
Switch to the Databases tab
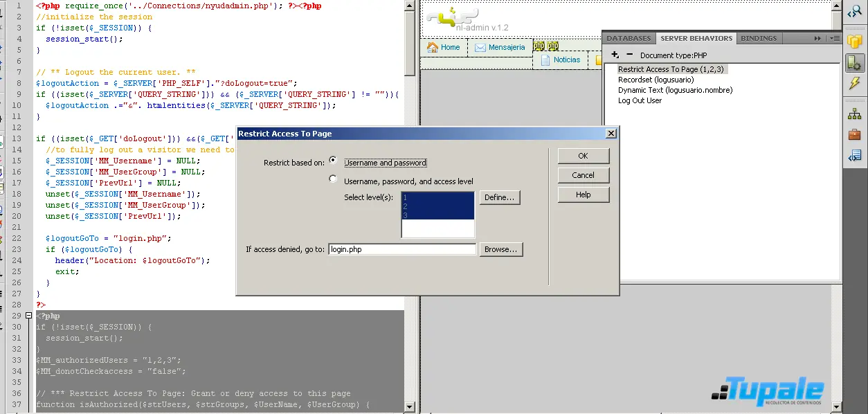pos(629,38)
